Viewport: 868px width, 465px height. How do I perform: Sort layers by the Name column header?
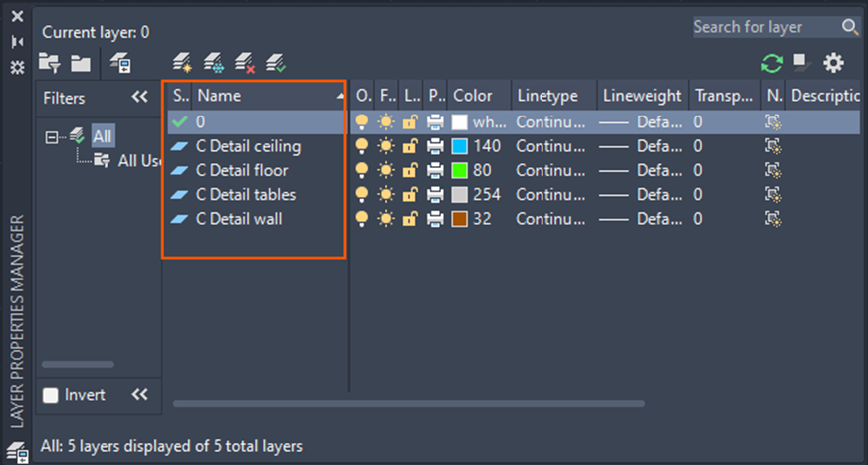(x=263, y=96)
